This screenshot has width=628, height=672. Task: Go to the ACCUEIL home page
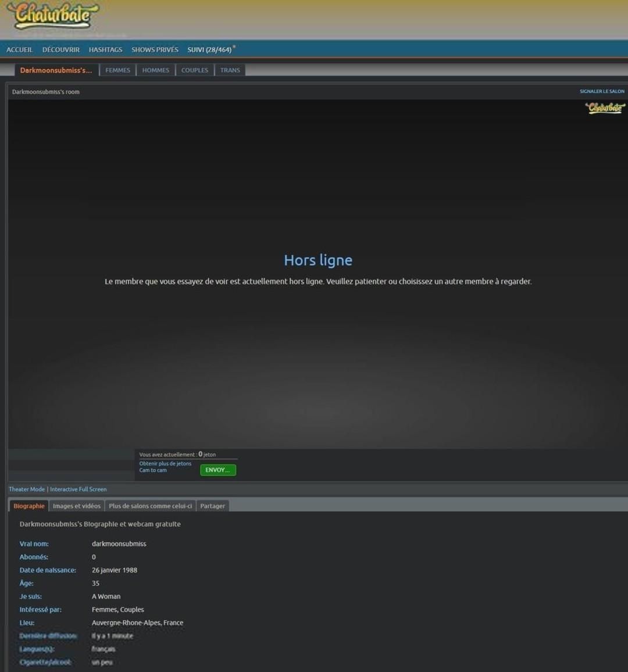coord(20,50)
